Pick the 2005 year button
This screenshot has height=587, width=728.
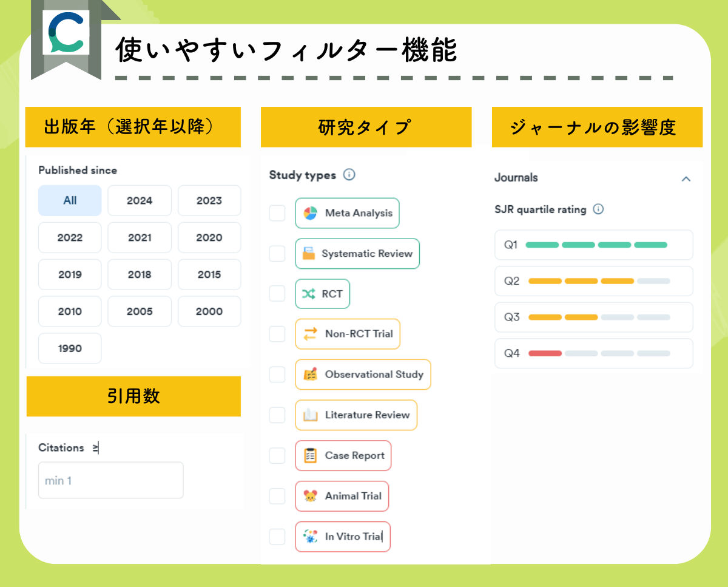140,311
